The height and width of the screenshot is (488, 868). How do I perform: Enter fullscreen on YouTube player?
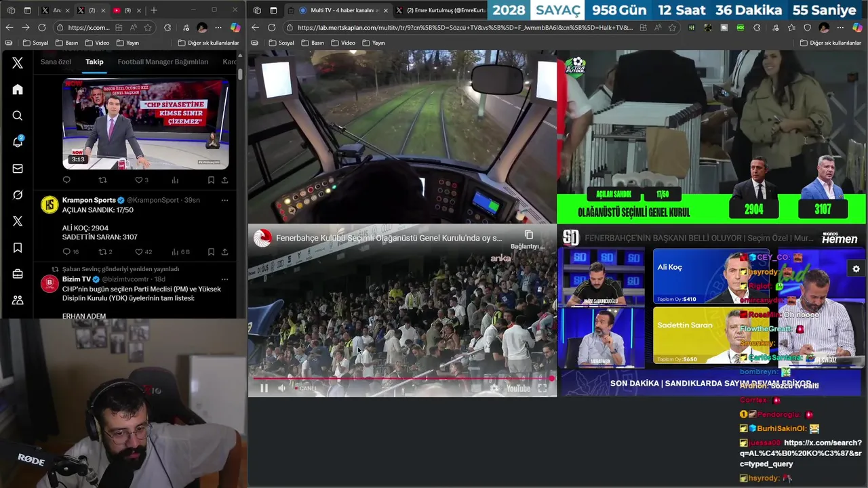[x=542, y=388]
